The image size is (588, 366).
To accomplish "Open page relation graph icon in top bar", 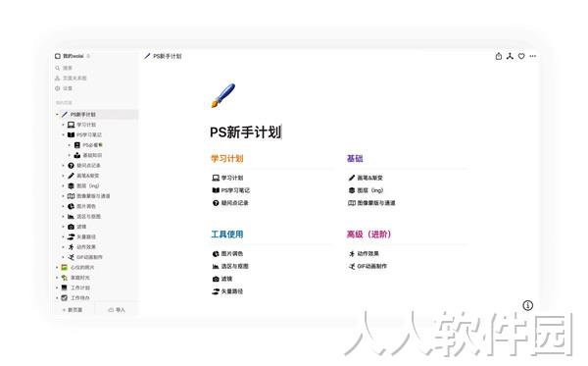I will tap(510, 56).
